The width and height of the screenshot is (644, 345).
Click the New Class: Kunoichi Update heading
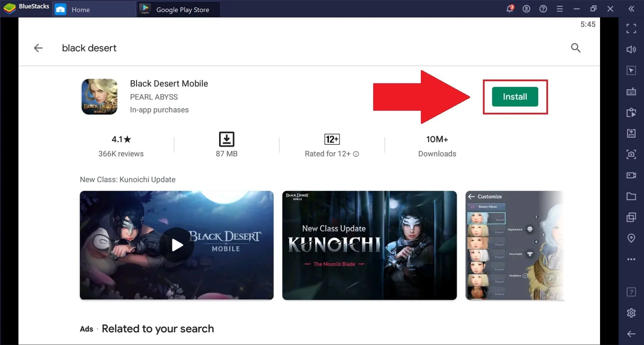point(128,180)
